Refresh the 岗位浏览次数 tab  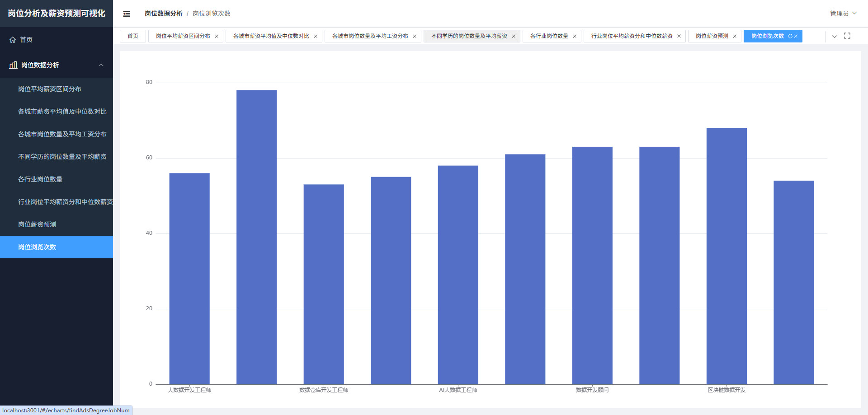point(790,36)
